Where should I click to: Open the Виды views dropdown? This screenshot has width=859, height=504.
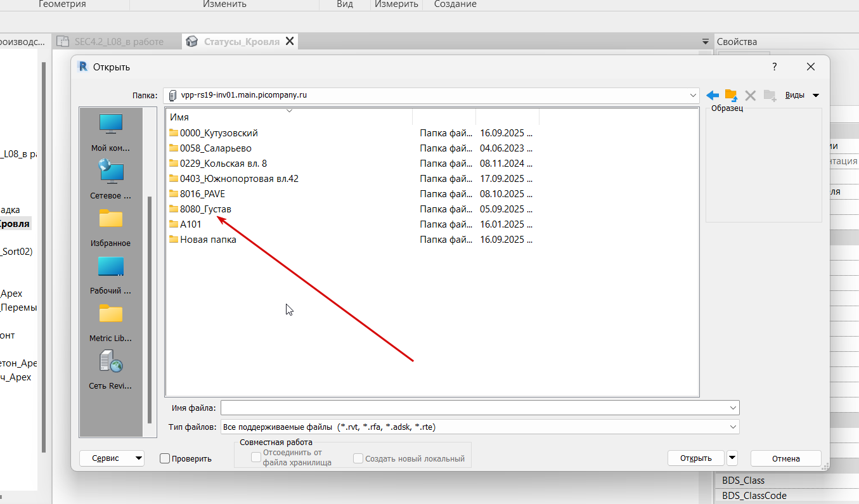click(802, 95)
